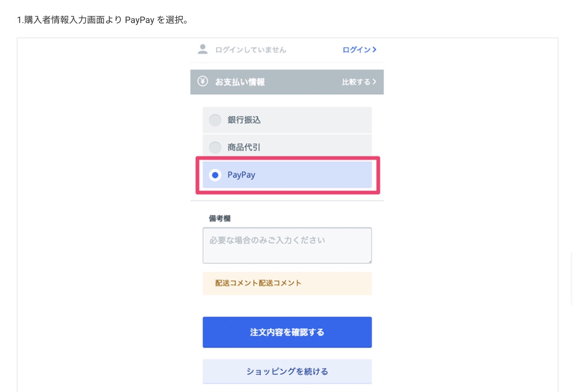574x392 pixels.
Task: Click the お支払い情報 section header title
Action: tap(240, 82)
